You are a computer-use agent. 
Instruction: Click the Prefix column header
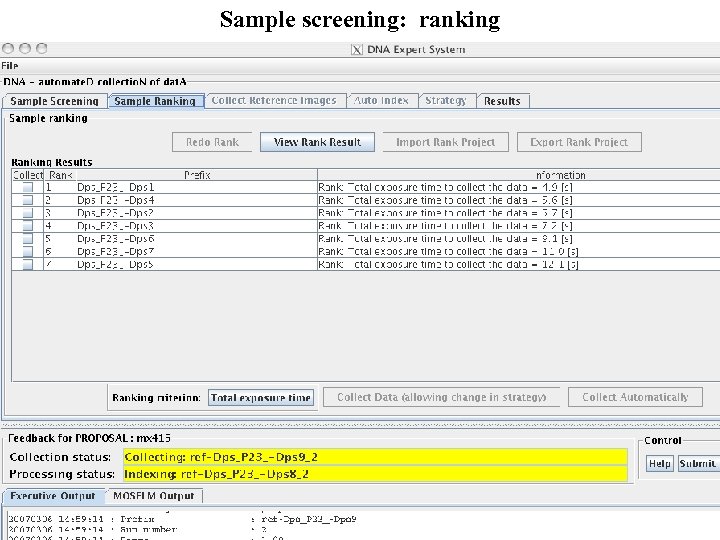(x=197, y=175)
